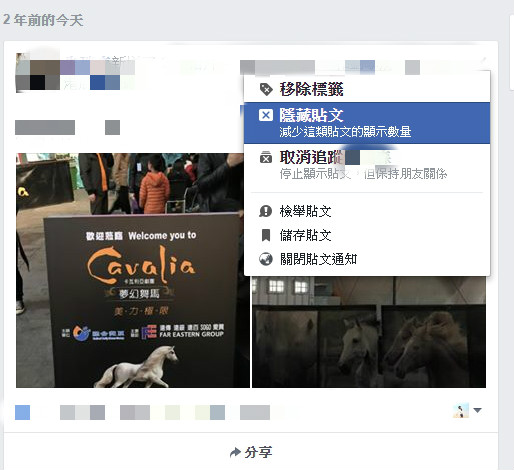Click the unfollow box icon
This screenshot has height=470, width=514.
click(x=266, y=157)
